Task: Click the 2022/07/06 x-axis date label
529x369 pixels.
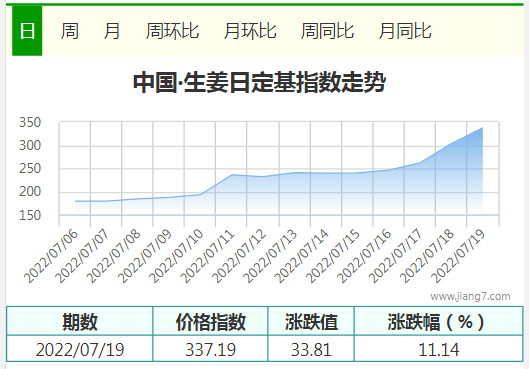Action: click(51, 256)
